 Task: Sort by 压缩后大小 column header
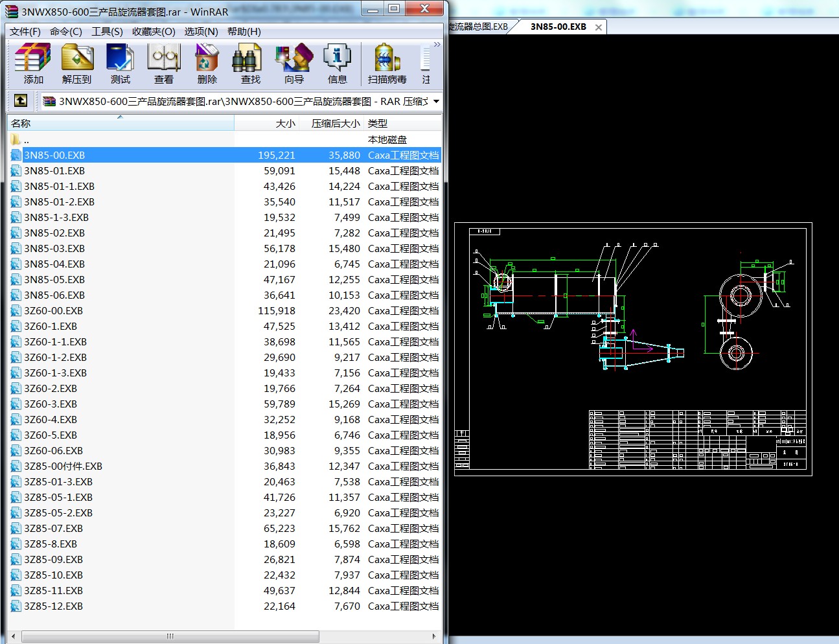[x=331, y=123]
